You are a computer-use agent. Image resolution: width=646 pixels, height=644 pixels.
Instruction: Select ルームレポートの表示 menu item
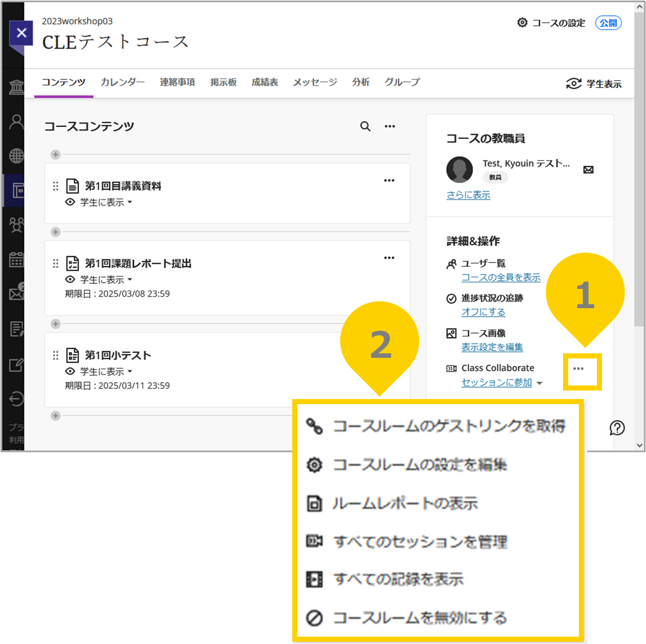tap(393, 503)
